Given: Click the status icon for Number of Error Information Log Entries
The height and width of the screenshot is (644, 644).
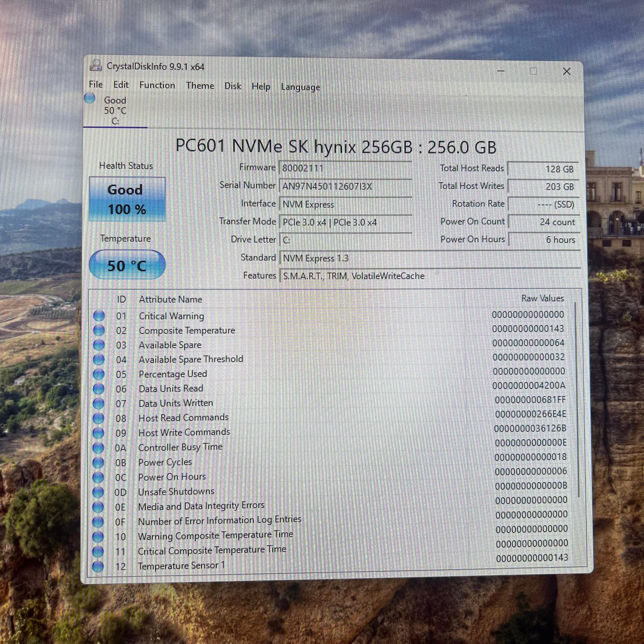Looking at the screenshot, I should 98,521.
